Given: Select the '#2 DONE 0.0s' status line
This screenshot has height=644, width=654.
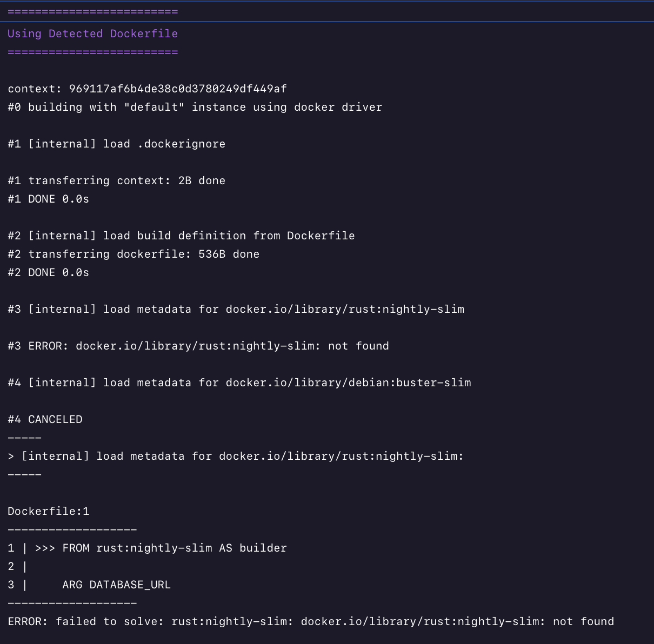Looking at the screenshot, I should 48,272.
